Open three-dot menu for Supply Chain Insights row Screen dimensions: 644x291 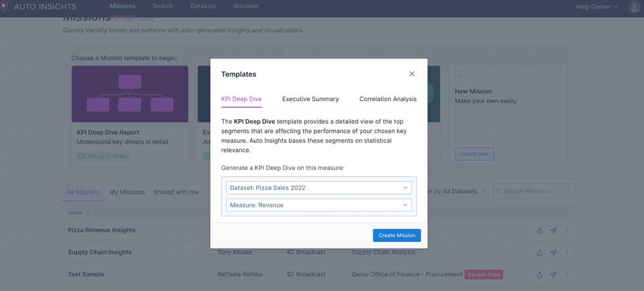(567, 252)
